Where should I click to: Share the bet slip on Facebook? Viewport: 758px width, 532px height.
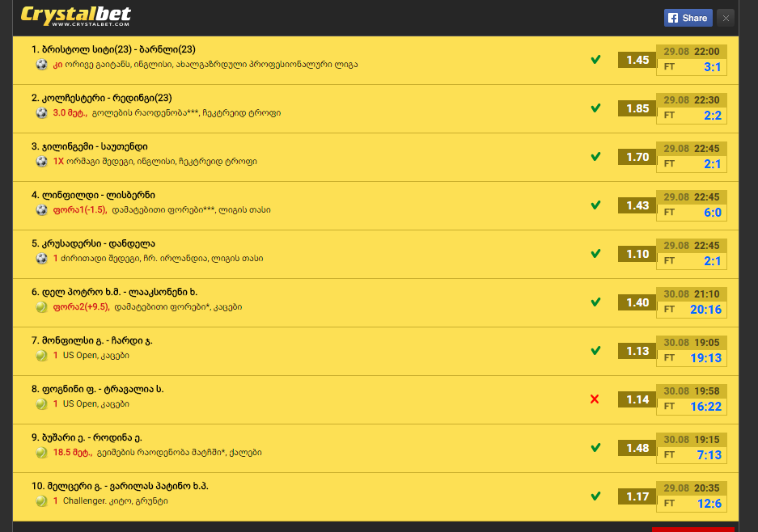click(x=688, y=18)
